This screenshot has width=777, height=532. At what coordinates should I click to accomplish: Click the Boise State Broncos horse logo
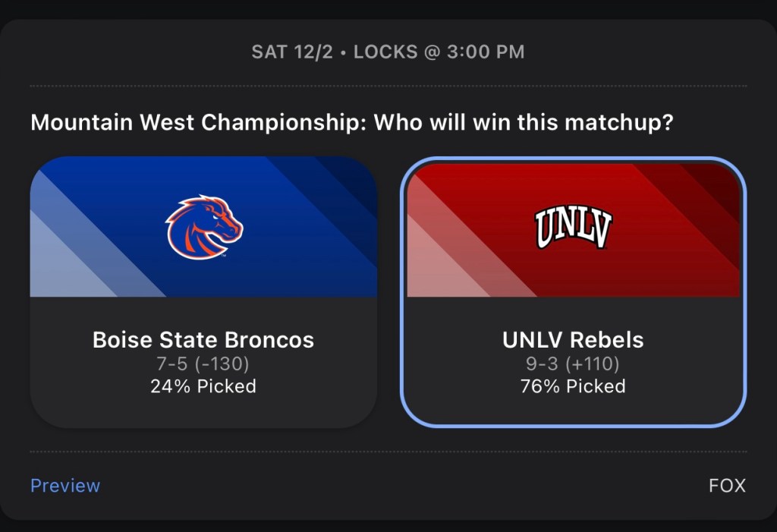click(204, 228)
